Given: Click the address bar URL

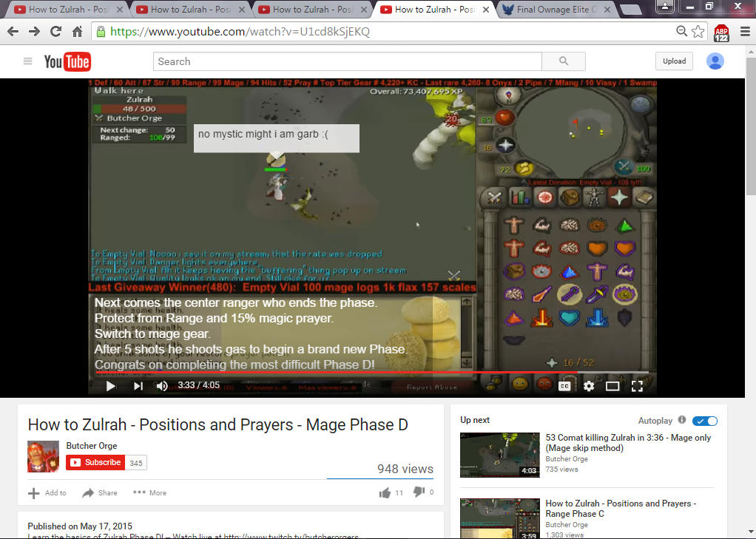Looking at the screenshot, I should [240, 32].
